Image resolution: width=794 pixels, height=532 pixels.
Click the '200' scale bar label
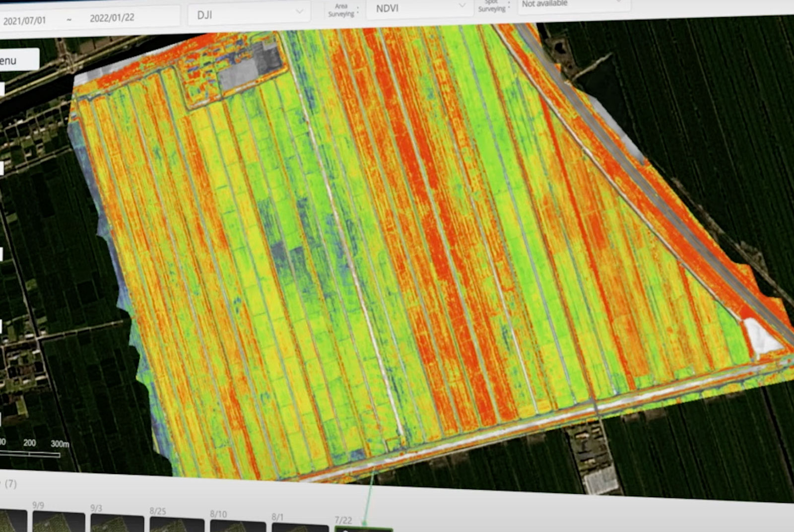[29, 442]
